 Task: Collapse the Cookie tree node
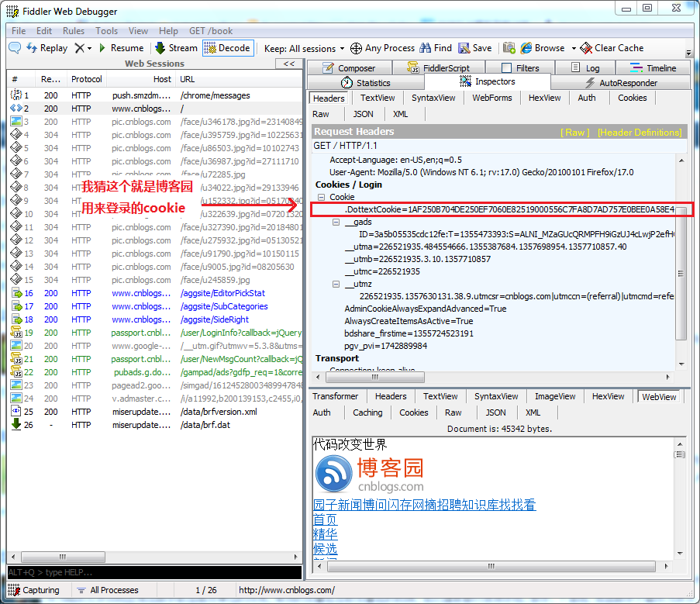tap(321, 197)
